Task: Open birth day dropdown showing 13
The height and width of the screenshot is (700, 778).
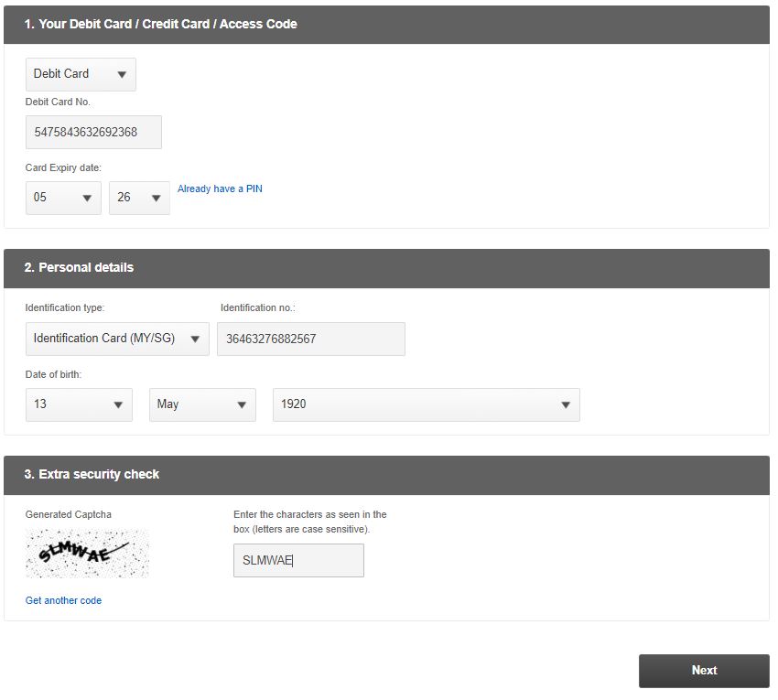Action: tap(79, 404)
